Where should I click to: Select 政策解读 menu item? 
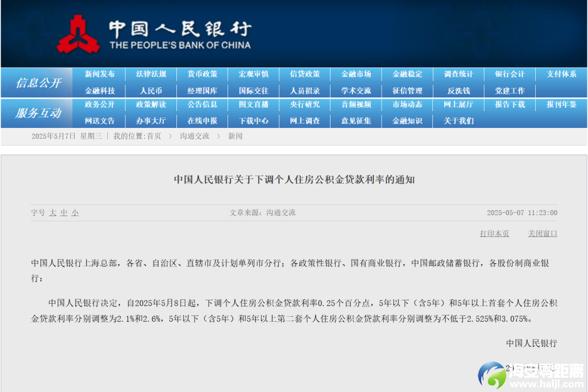point(151,105)
